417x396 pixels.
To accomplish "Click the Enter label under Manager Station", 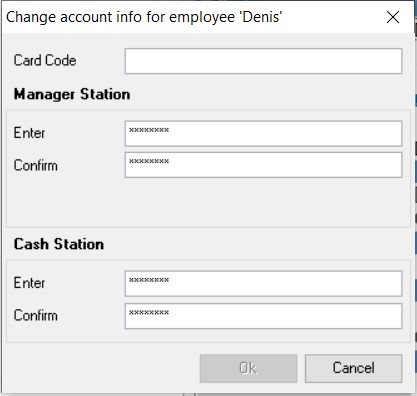I will click(x=29, y=133).
